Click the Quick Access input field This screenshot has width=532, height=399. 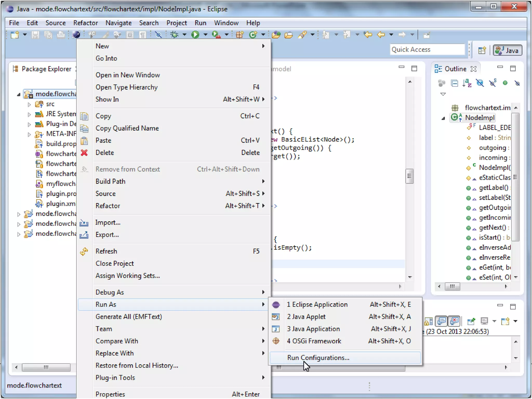(x=427, y=50)
